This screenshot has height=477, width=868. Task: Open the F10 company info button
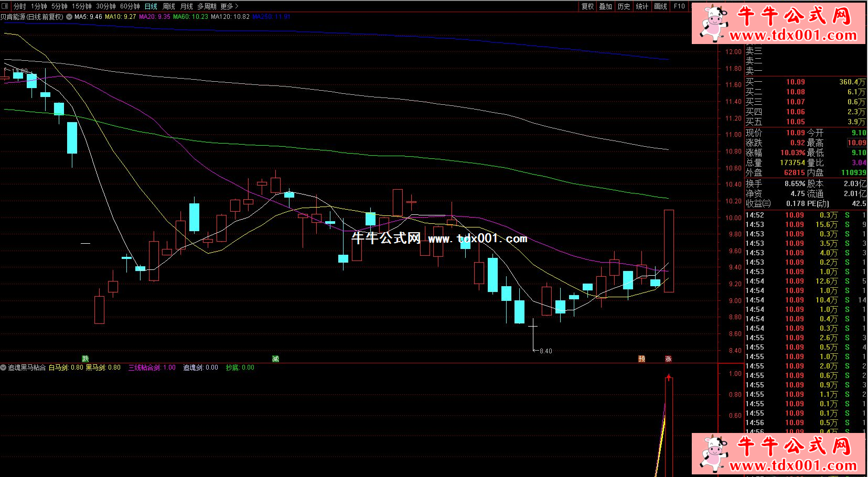tap(679, 6)
